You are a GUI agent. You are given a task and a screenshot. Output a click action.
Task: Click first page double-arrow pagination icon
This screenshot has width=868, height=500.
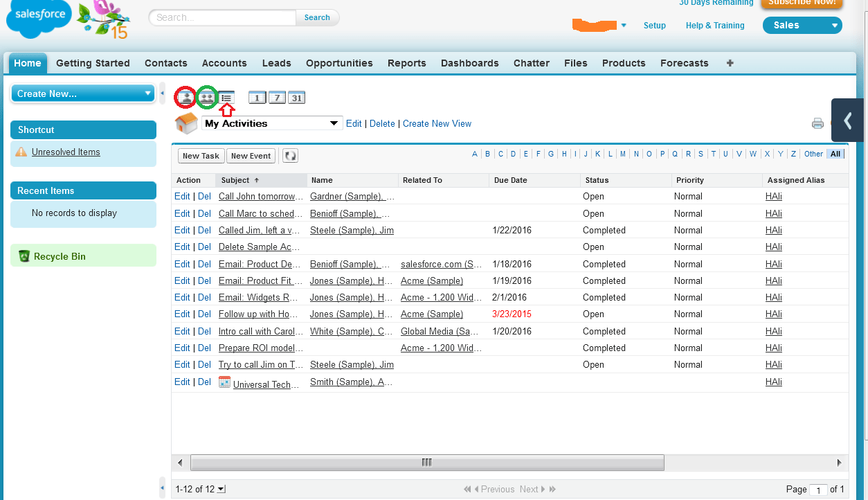pos(468,489)
